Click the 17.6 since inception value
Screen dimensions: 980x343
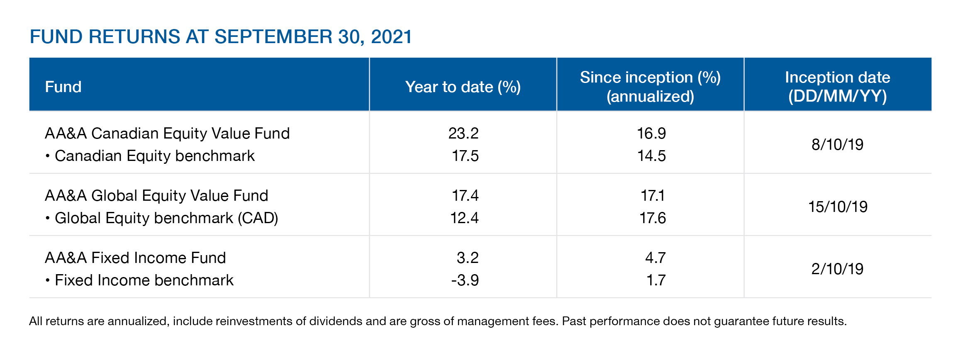click(652, 218)
